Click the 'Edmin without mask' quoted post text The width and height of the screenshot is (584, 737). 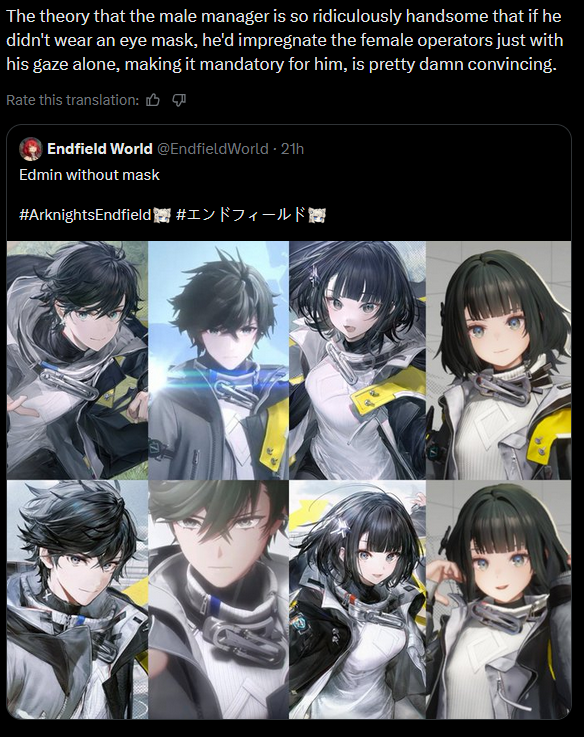pos(89,175)
